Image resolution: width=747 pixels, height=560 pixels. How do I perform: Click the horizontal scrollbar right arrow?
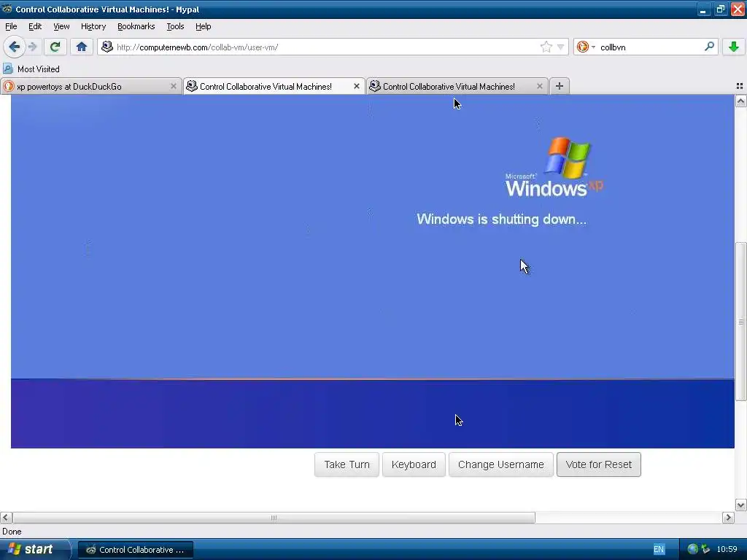coord(729,518)
